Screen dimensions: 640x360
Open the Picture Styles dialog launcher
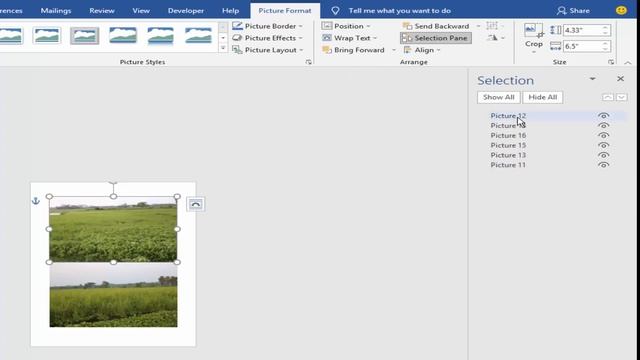309,62
